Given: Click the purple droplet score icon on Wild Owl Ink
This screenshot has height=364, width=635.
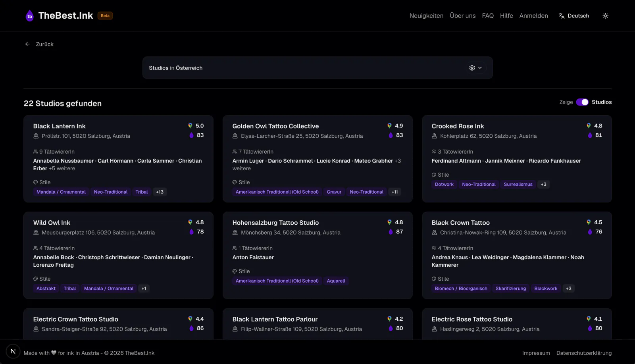Looking at the screenshot, I should tap(191, 232).
